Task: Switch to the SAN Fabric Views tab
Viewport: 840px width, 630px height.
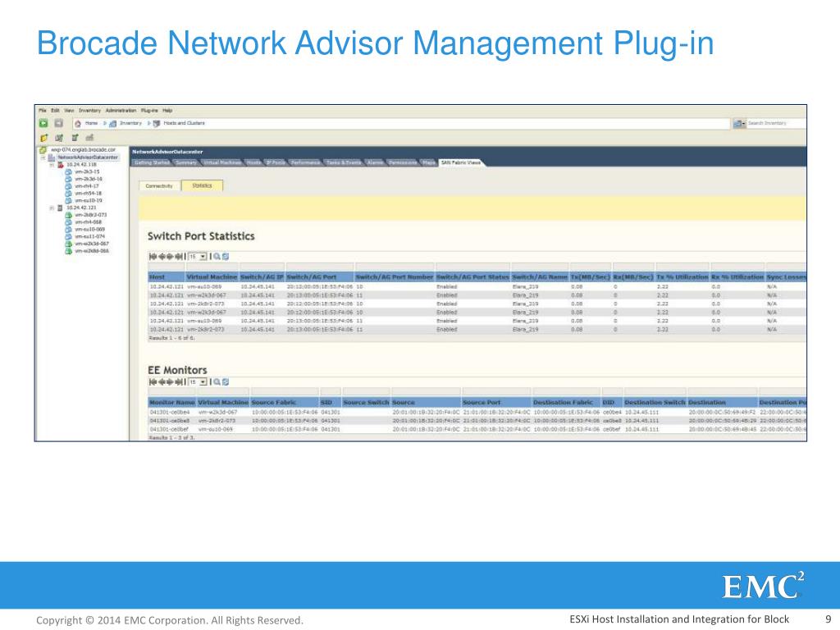Action: tap(461, 162)
